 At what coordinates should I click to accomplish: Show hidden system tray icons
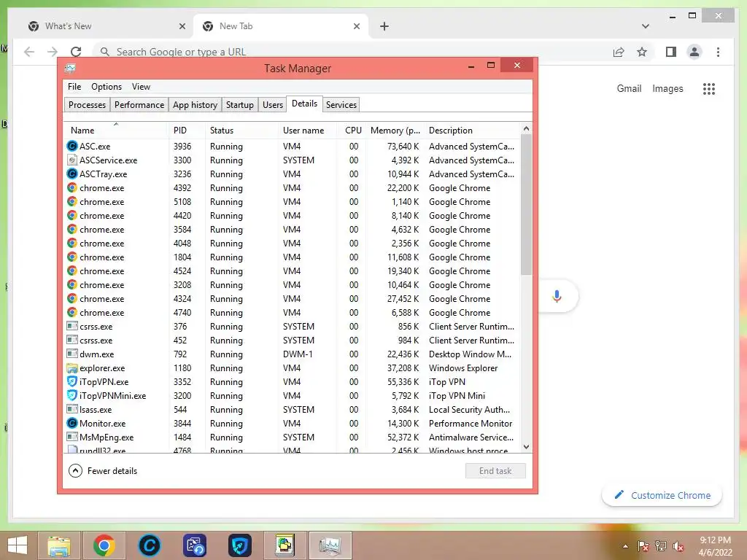coord(625,546)
